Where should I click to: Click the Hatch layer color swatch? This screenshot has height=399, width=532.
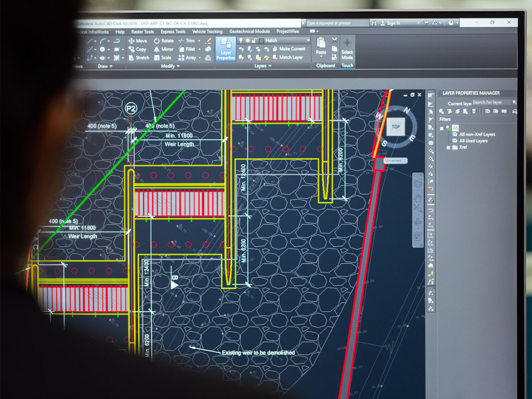(x=262, y=40)
